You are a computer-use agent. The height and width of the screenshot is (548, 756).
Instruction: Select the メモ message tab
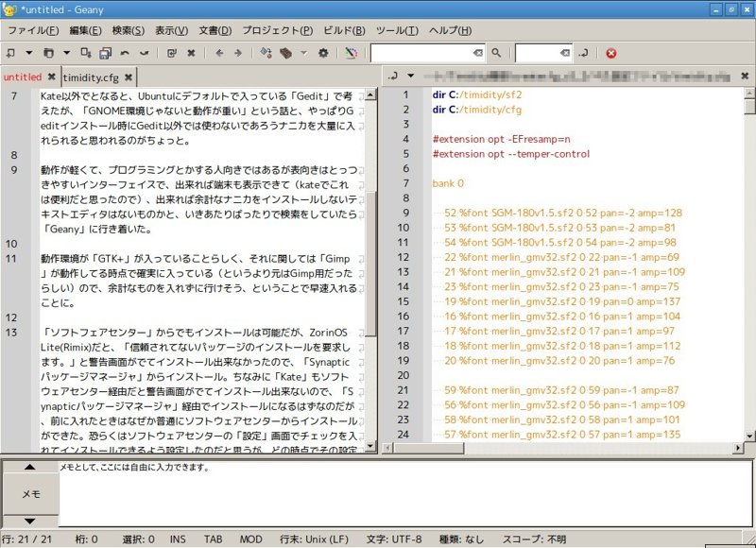tap(31, 494)
